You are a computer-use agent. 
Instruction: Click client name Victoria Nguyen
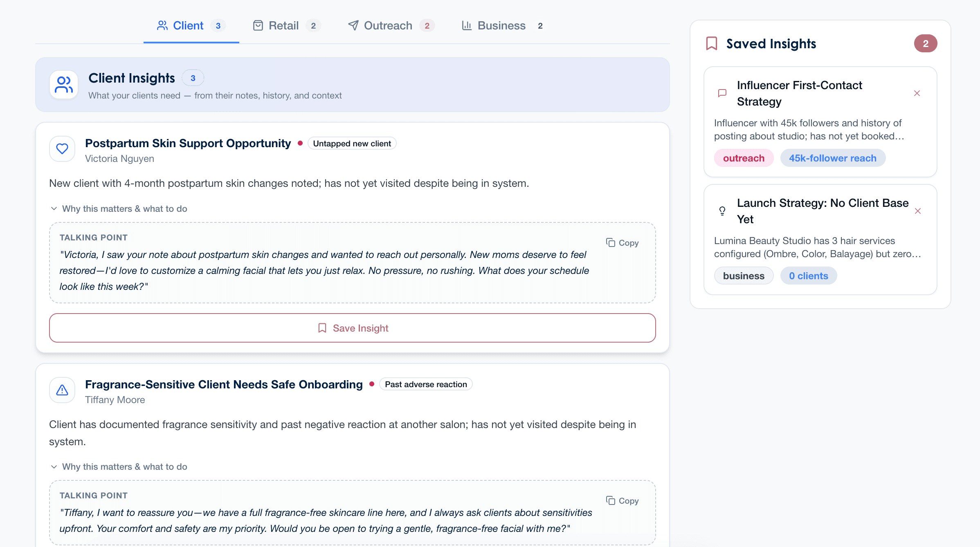click(x=119, y=159)
